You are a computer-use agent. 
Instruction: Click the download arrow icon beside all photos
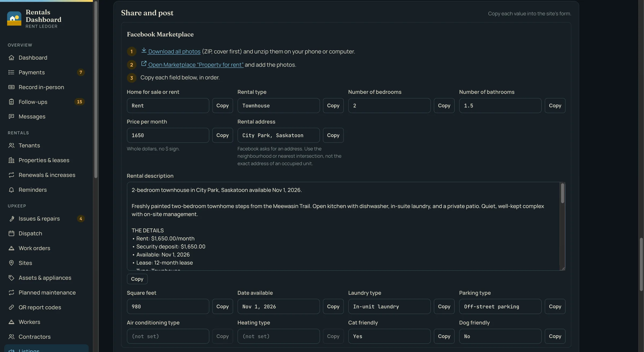tap(144, 50)
